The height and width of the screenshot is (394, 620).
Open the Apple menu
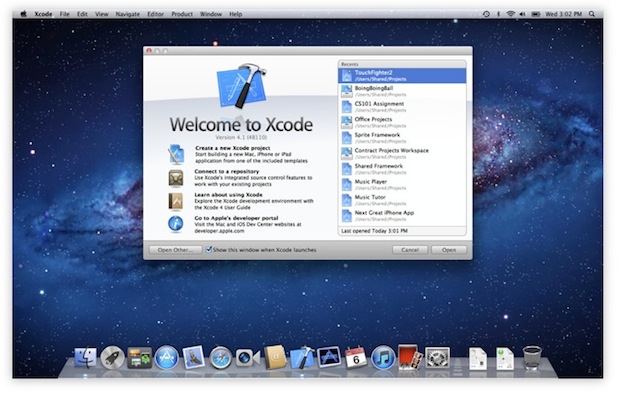pos(23,14)
